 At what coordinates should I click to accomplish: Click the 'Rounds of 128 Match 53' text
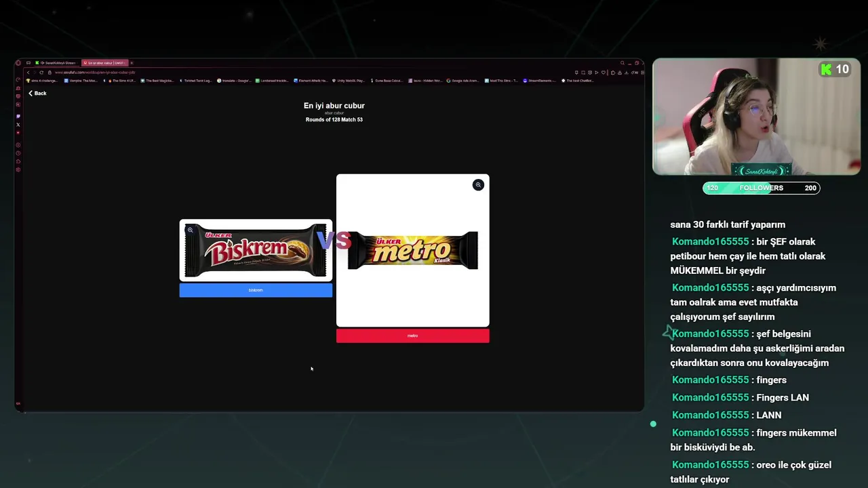(334, 119)
